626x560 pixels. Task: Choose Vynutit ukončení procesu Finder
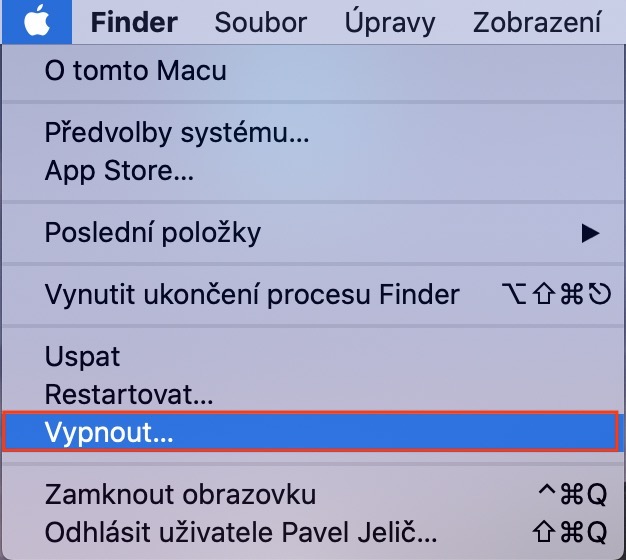coord(252,294)
